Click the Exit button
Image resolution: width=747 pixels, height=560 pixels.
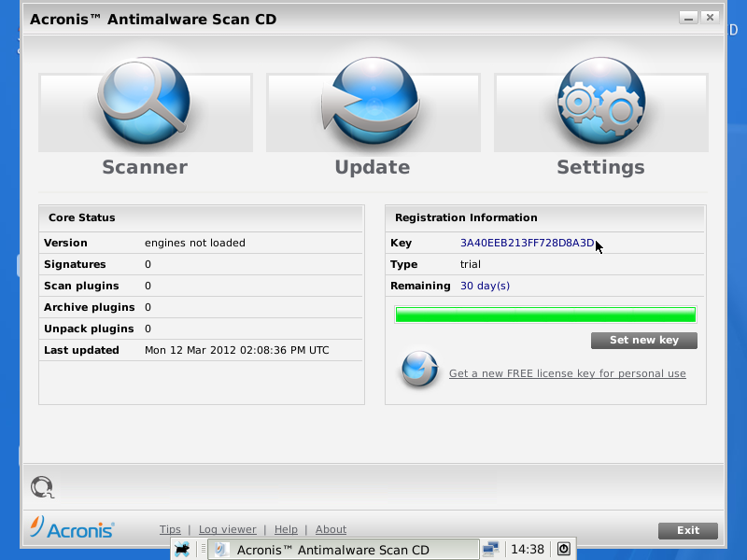tap(688, 530)
